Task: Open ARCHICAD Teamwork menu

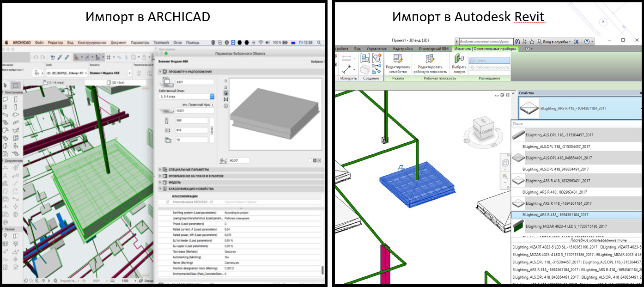Action: 161,43
